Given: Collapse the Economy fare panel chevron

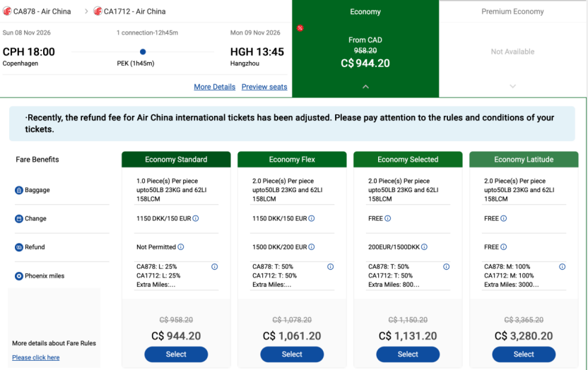Looking at the screenshot, I should 365,87.
